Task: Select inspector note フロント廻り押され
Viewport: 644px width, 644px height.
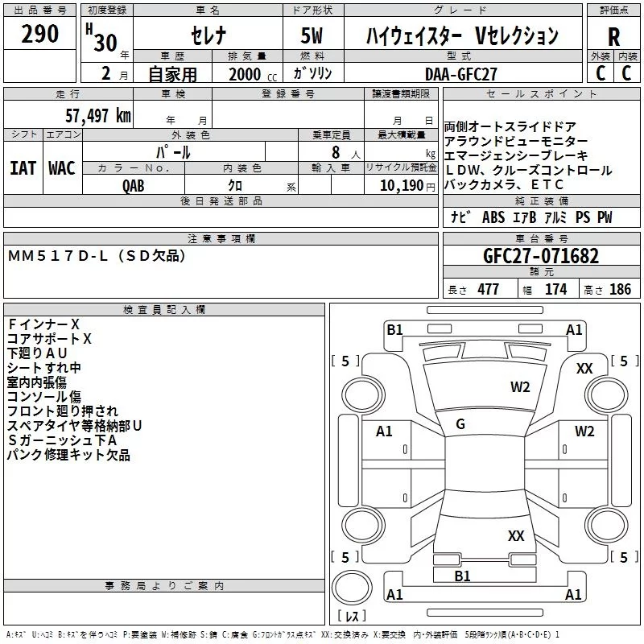Action: (63, 411)
